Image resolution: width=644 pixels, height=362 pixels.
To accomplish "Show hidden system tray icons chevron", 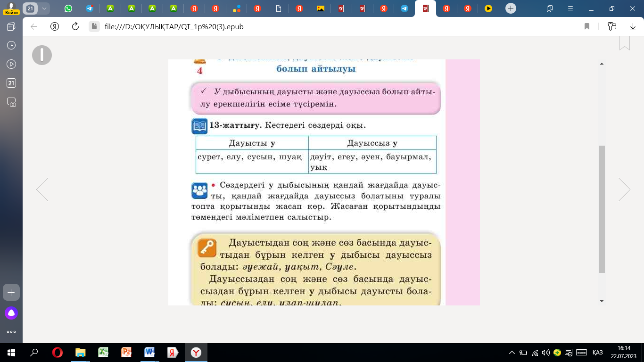I will coord(512,352).
